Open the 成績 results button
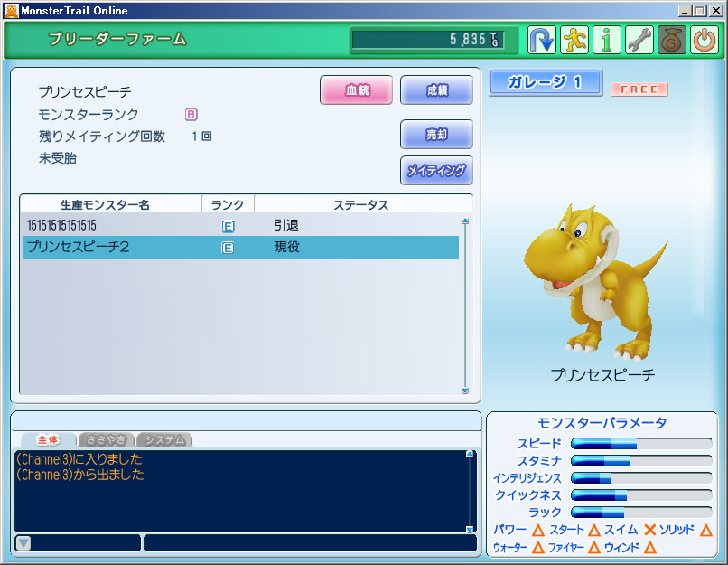Screen dimensions: 728x565 [437, 90]
